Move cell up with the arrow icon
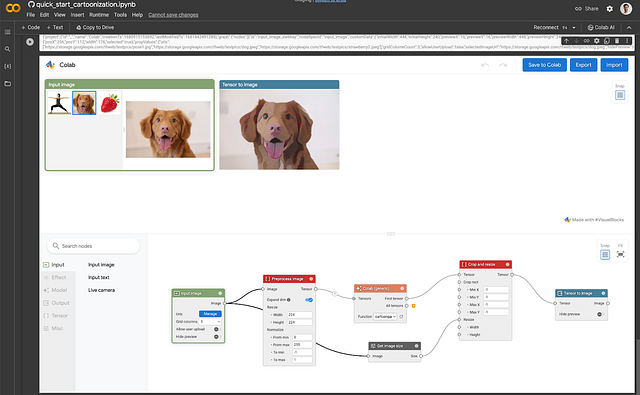The width and height of the screenshot is (640, 395). 567,41
